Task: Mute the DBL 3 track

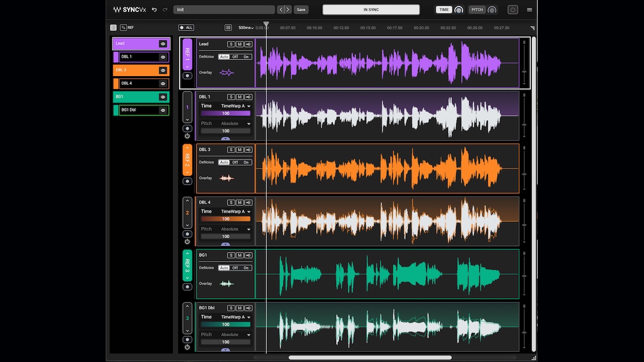Action: pyautogui.click(x=240, y=150)
